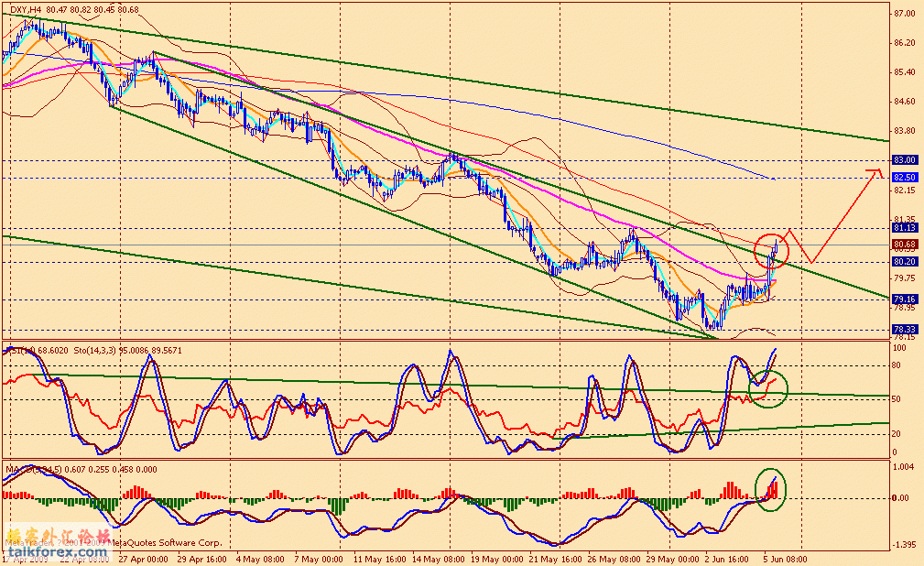Click the MACD(5,34,5) indicator label
This screenshot has width=924, height=566.
coord(34,470)
